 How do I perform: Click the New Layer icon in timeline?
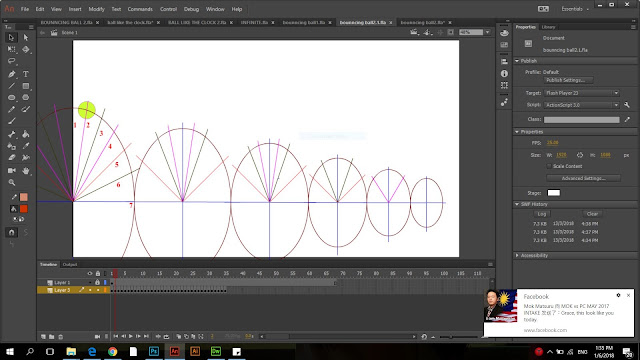[x=43, y=337]
